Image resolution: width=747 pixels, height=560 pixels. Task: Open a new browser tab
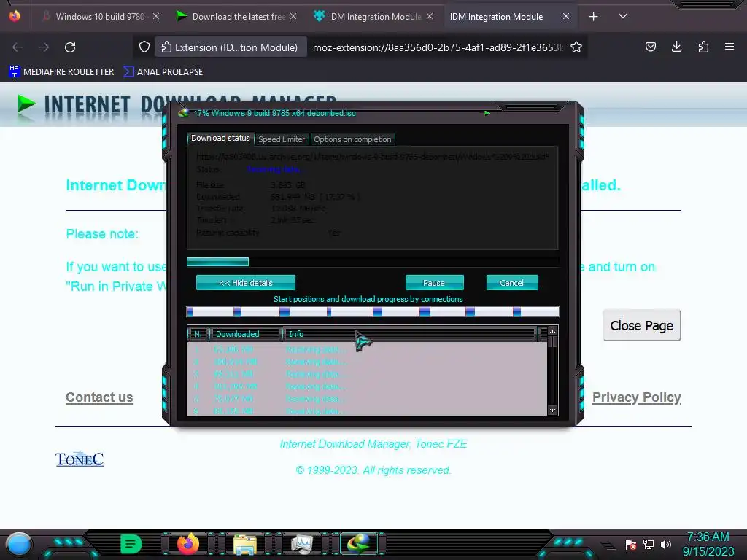593,17
